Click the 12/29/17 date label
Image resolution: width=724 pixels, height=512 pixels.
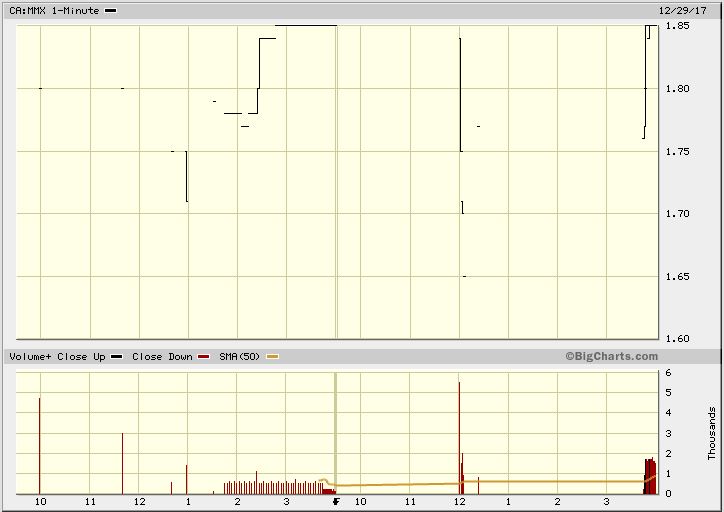point(682,10)
